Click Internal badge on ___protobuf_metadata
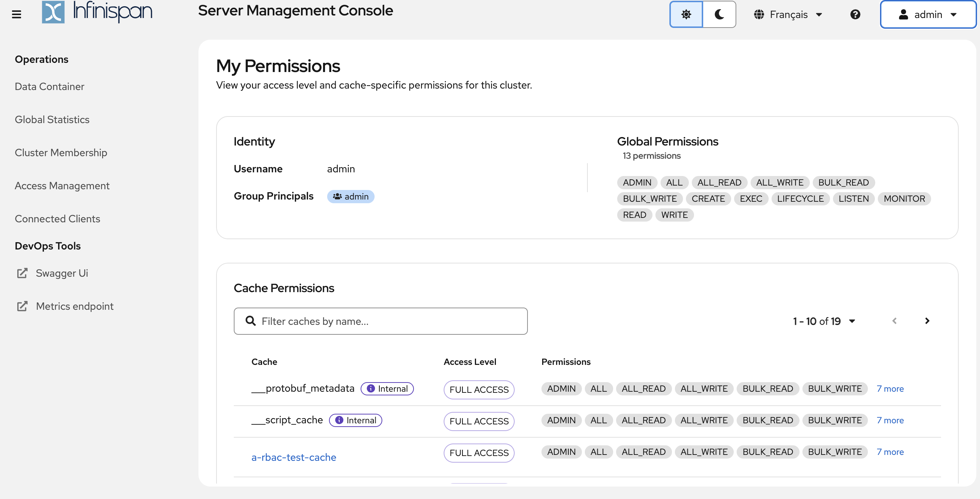 pos(387,389)
